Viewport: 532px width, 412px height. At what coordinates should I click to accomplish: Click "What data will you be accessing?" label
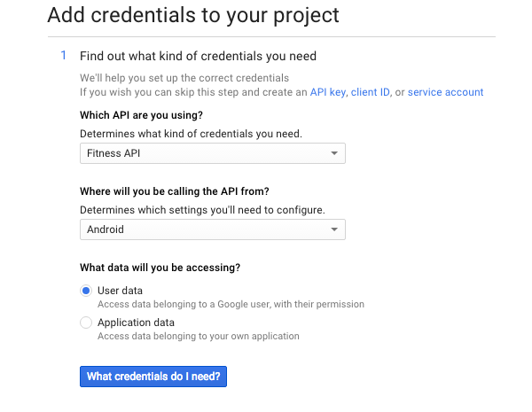tap(160, 268)
